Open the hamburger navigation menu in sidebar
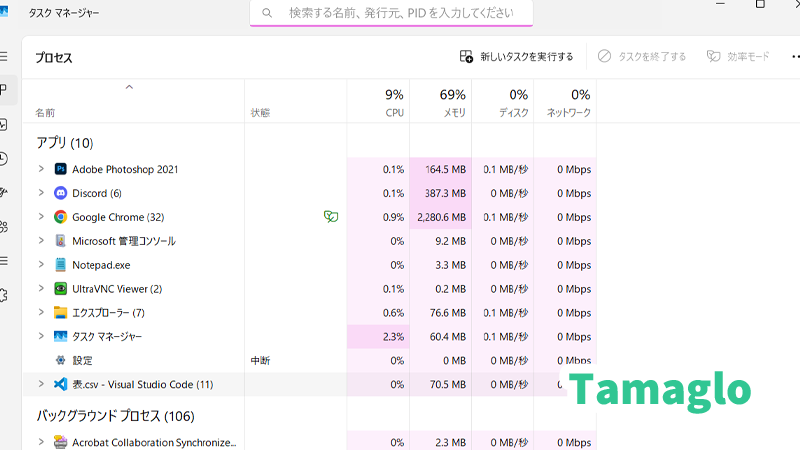 click(5, 57)
